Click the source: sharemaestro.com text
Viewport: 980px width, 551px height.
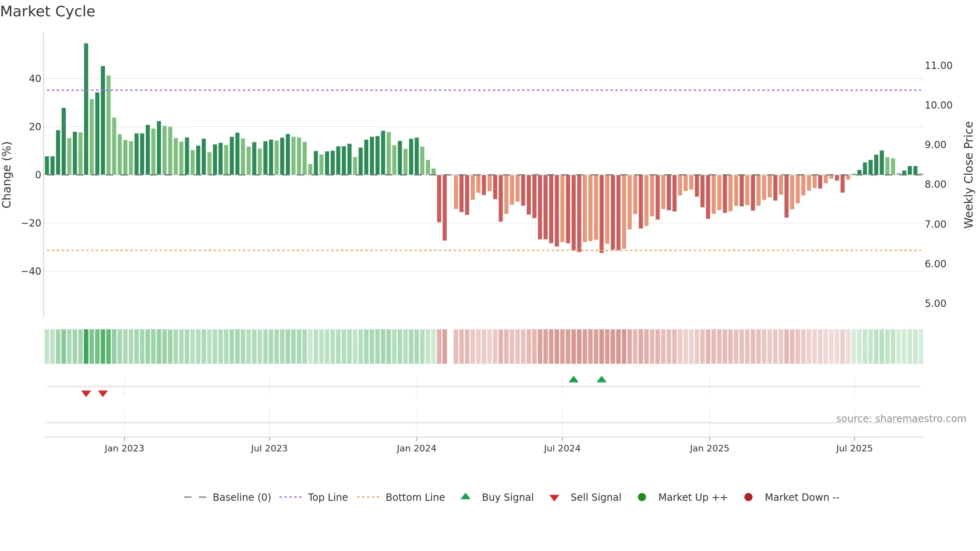point(901,418)
